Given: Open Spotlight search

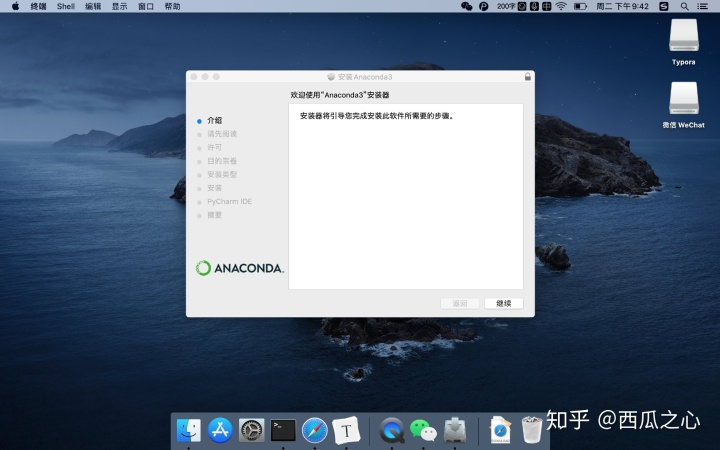Looking at the screenshot, I should click(x=685, y=6).
